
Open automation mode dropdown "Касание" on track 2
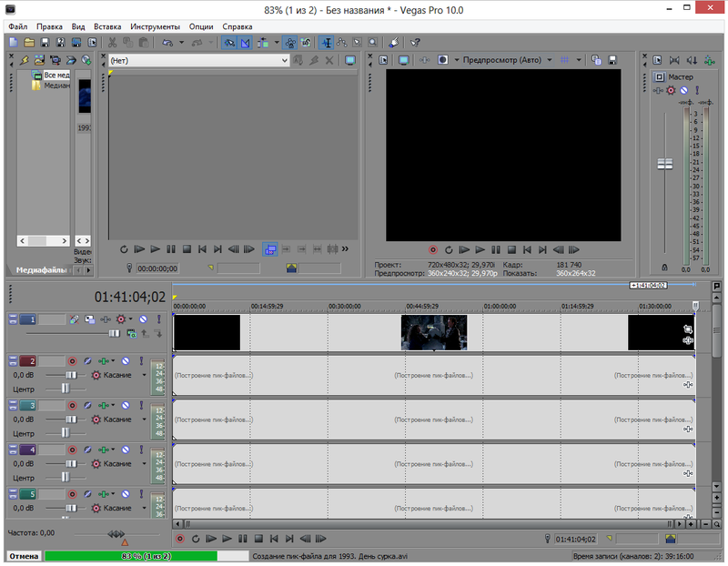tap(144, 375)
